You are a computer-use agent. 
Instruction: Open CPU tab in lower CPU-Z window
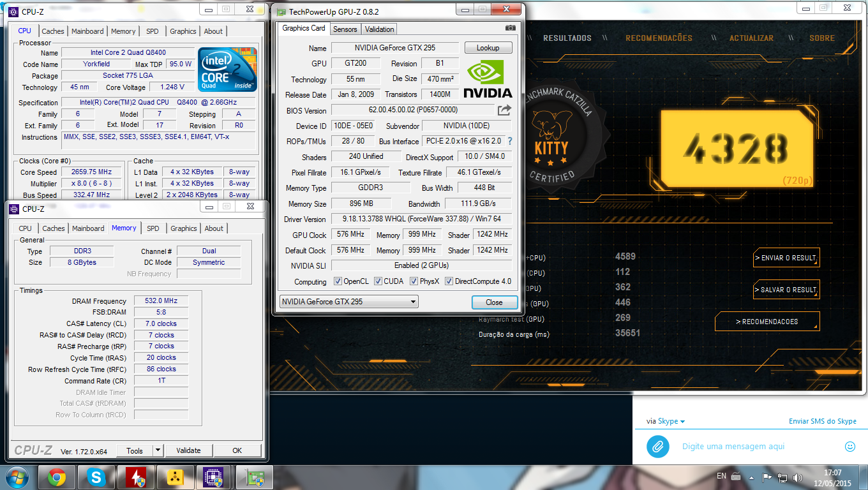click(26, 228)
